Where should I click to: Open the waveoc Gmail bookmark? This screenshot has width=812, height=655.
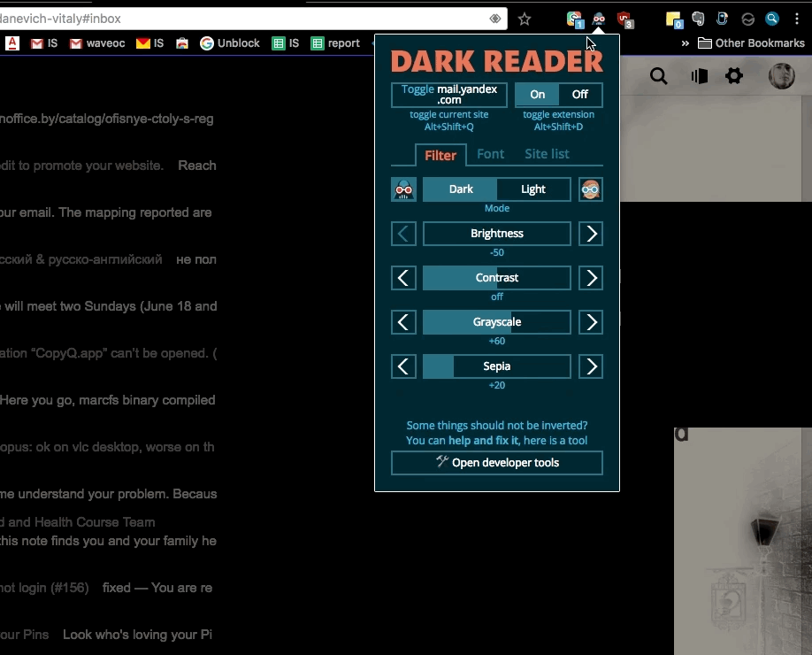coord(98,43)
